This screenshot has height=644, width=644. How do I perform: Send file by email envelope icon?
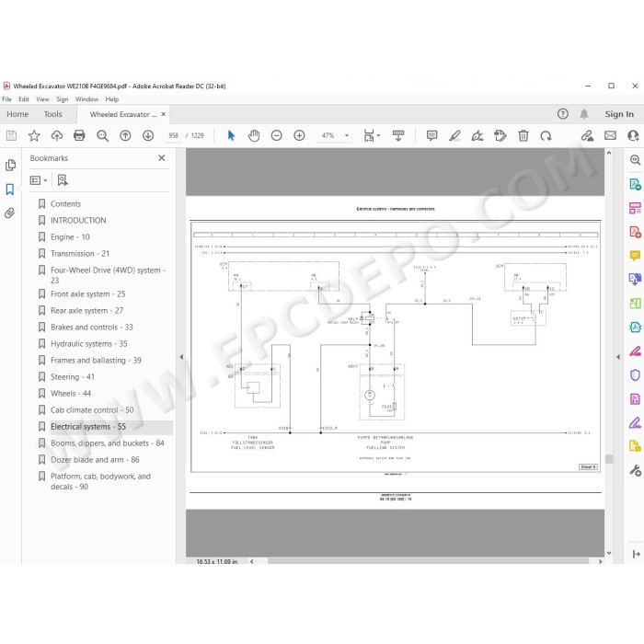(x=610, y=135)
